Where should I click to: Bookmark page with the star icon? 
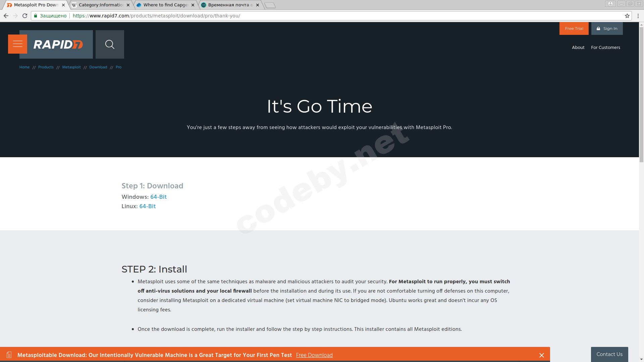click(x=627, y=16)
